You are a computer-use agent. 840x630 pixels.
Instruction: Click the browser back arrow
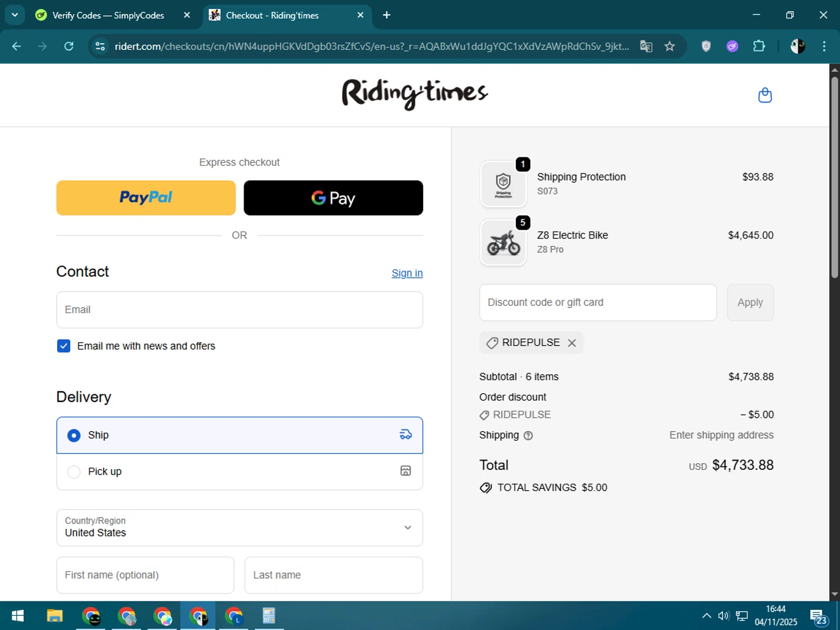pos(16,46)
